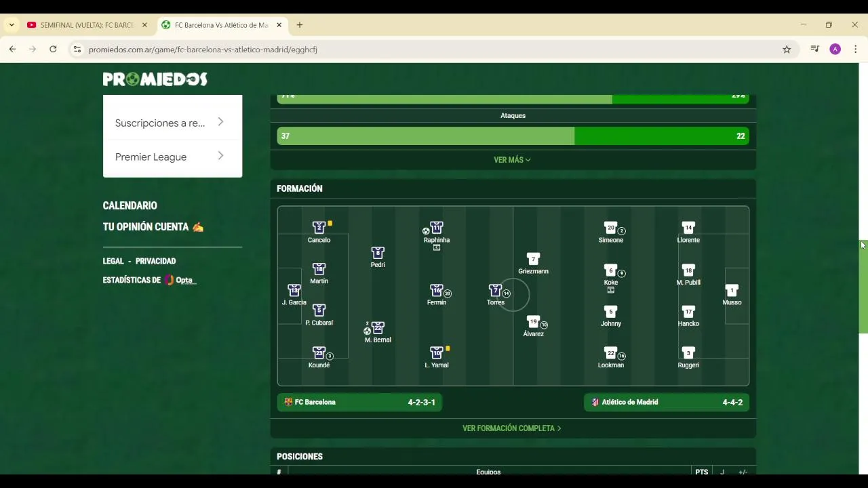Open the CALENDARIO link
Image resolution: width=868 pixels, height=488 pixels.
pos(130,205)
